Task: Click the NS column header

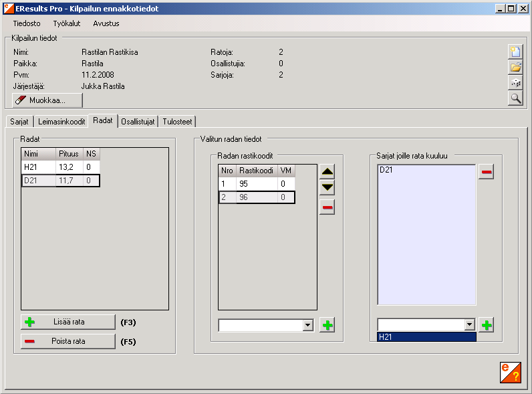Action: 92,154
